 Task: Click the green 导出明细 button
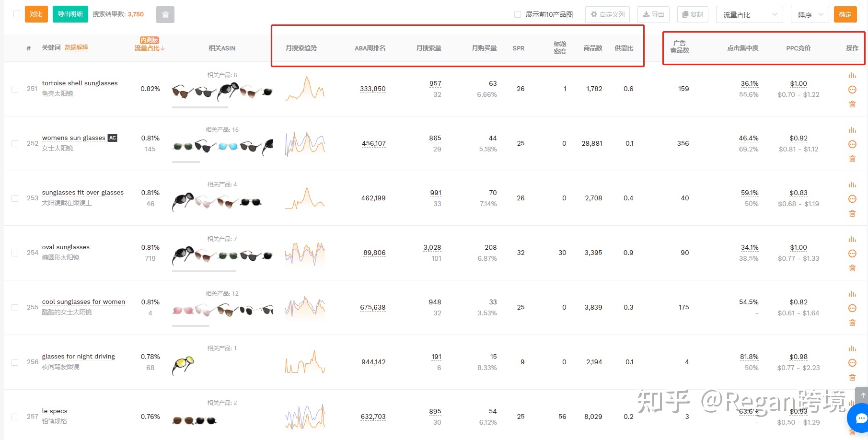(x=70, y=14)
